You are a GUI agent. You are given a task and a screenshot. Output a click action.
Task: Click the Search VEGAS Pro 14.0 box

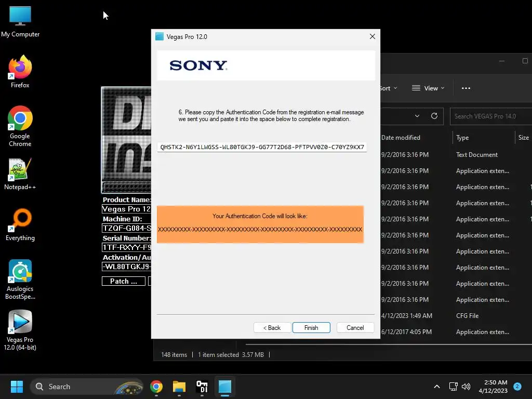pos(491,116)
